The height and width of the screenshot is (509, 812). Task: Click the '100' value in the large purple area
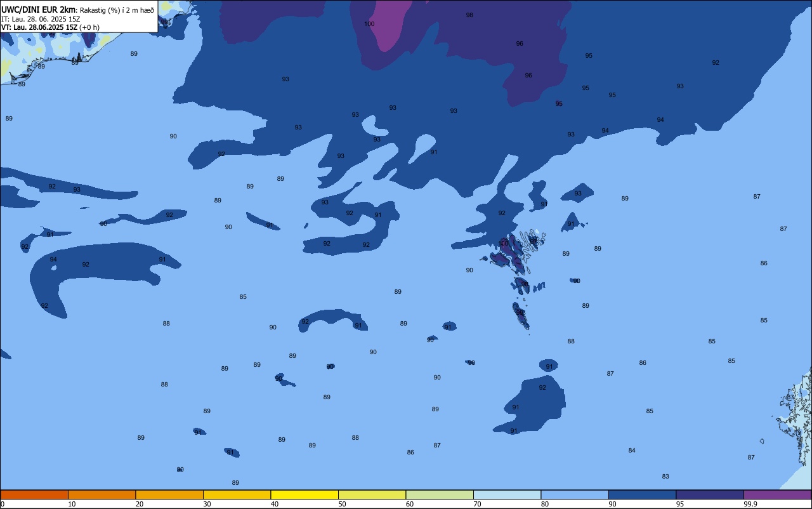tap(369, 24)
